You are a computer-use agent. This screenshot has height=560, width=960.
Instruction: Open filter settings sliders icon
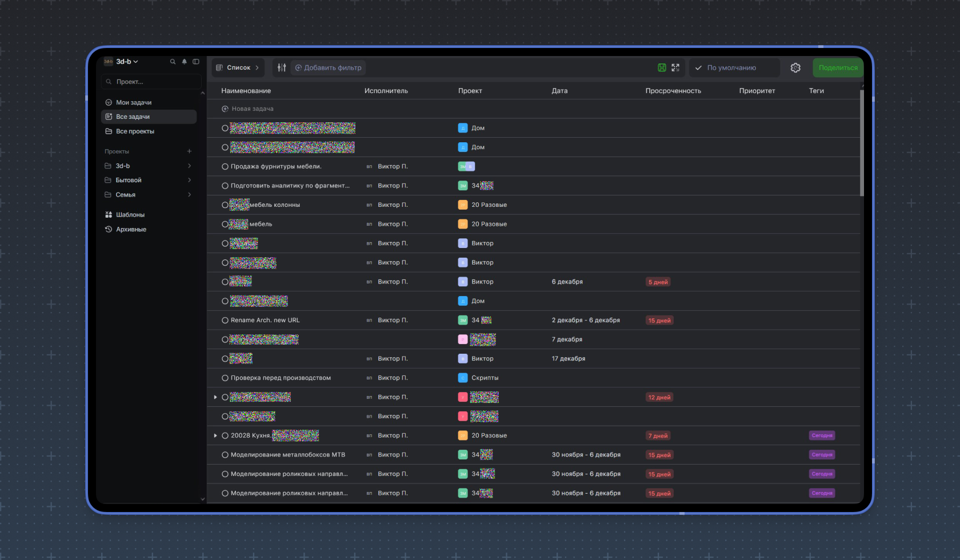pos(282,67)
